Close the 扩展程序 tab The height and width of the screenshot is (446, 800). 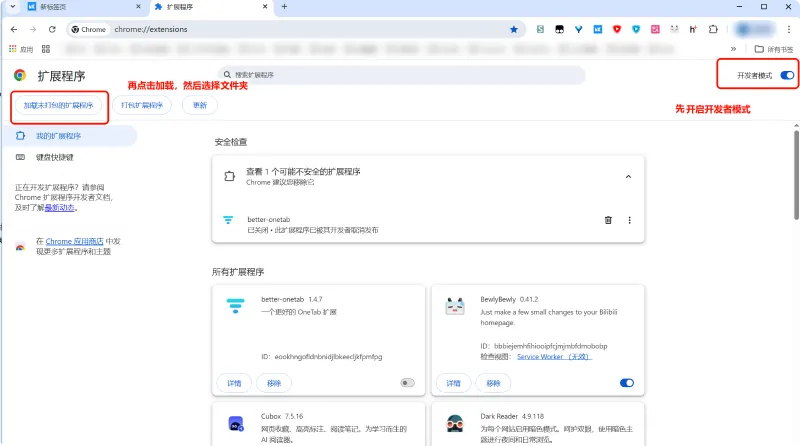tap(265, 7)
